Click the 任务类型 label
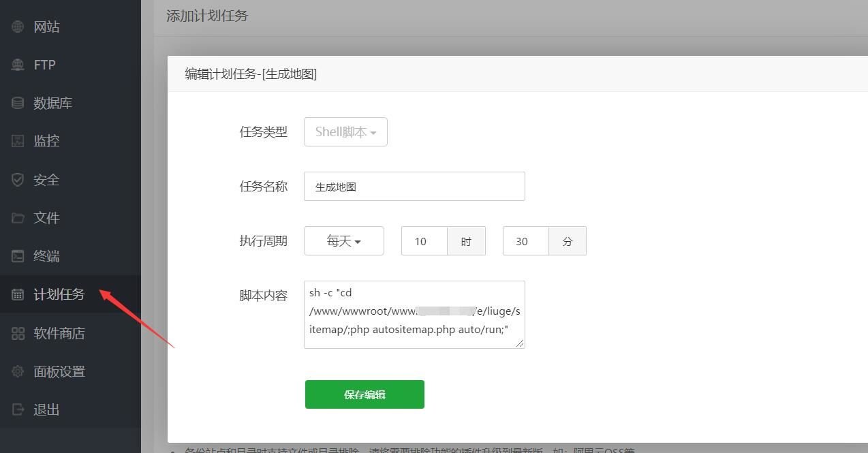This screenshot has height=453, width=868. [263, 132]
